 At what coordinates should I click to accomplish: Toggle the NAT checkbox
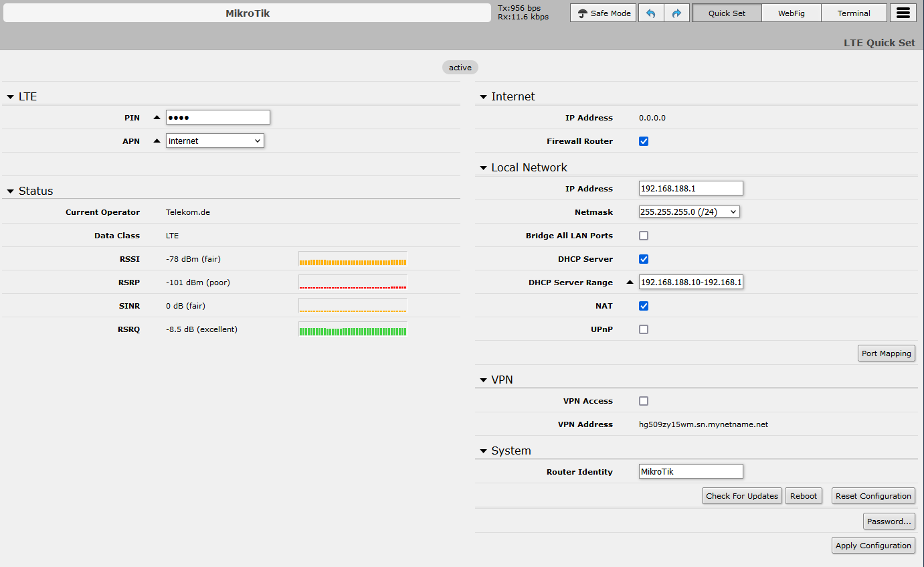point(644,306)
